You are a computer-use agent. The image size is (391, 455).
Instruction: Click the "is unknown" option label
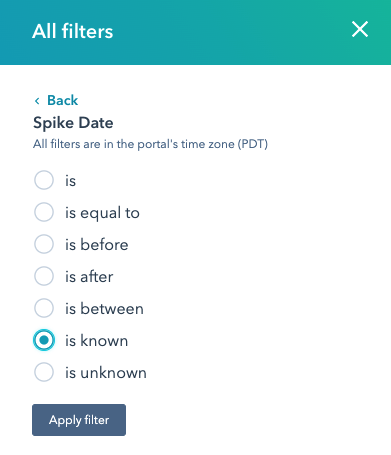pyautogui.click(x=106, y=373)
